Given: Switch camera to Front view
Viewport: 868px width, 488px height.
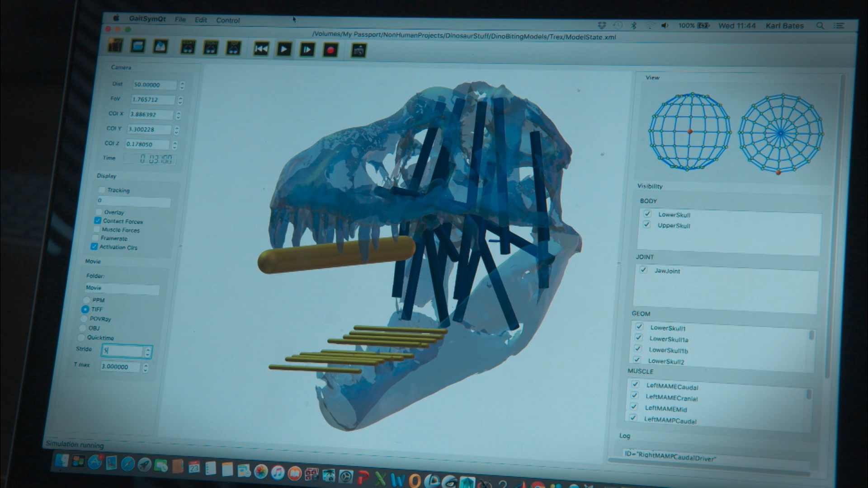Looking at the screenshot, I should [211, 47].
